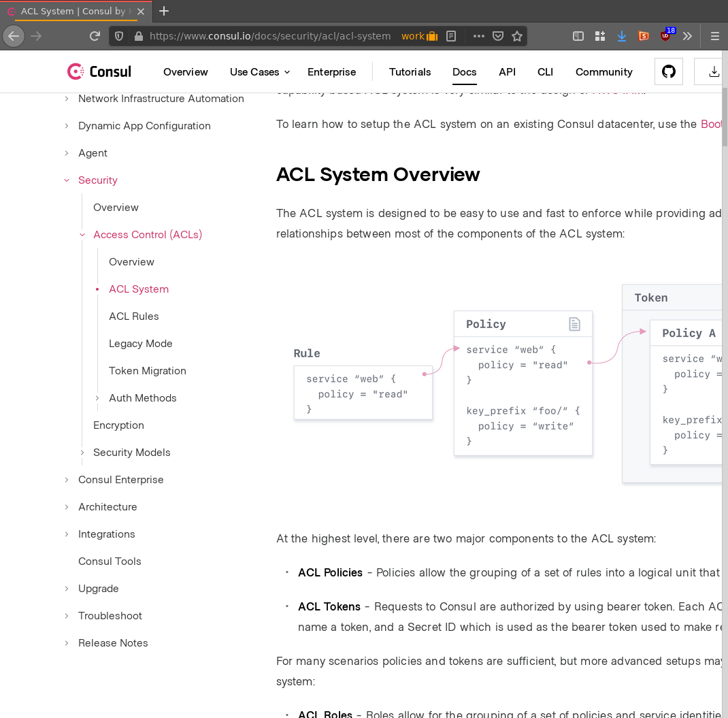Expand the Architecture section chevron
The height and width of the screenshot is (718, 728).
point(67,507)
